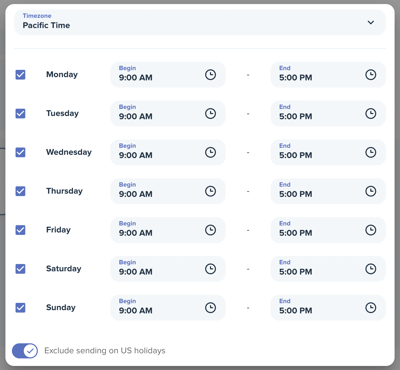
Task: Uncheck the Thursday checkbox
Action: 20,191
